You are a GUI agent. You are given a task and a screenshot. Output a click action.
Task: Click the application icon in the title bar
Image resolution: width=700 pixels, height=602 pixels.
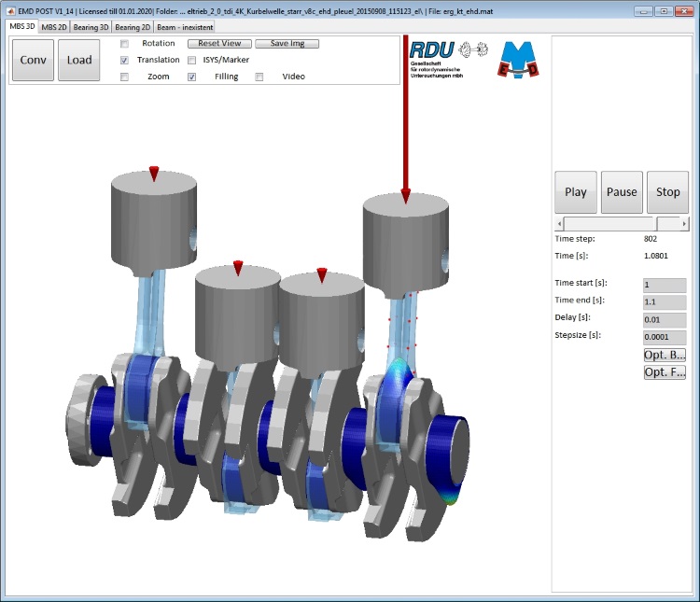(x=10, y=10)
